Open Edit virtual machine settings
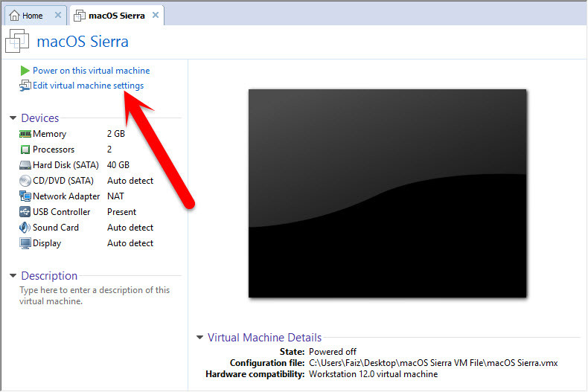 pos(88,86)
